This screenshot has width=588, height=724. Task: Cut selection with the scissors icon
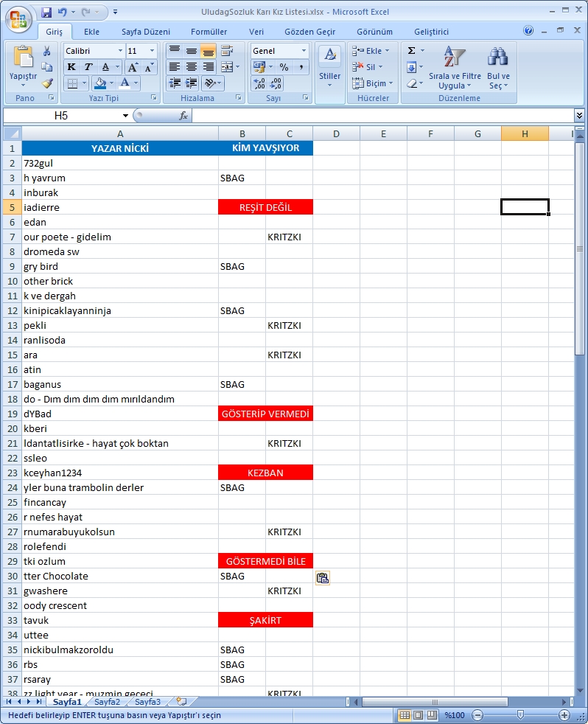(x=47, y=51)
